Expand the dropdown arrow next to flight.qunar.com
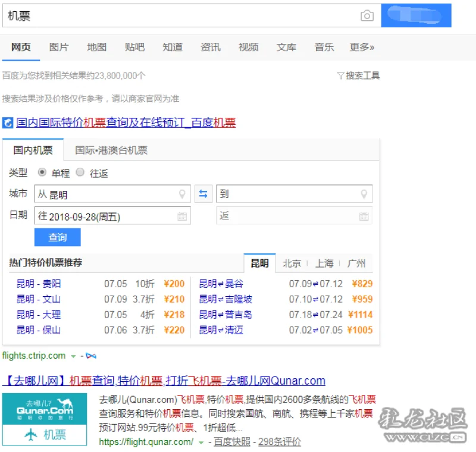 click(201, 442)
